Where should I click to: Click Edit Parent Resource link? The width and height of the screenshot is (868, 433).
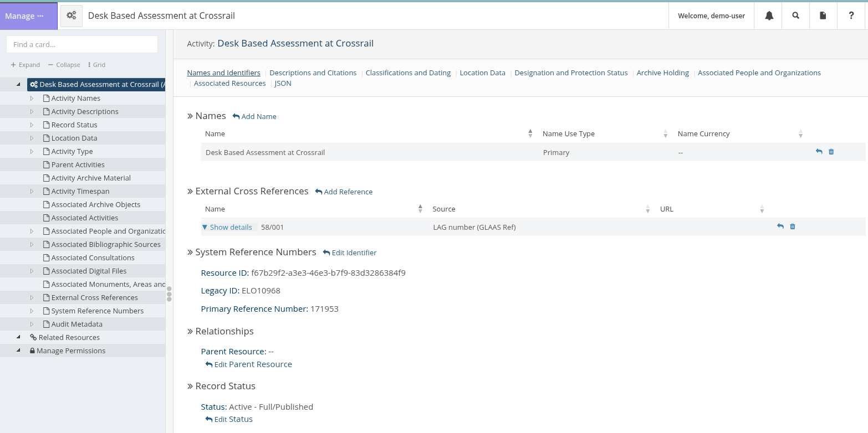(248, 364)
